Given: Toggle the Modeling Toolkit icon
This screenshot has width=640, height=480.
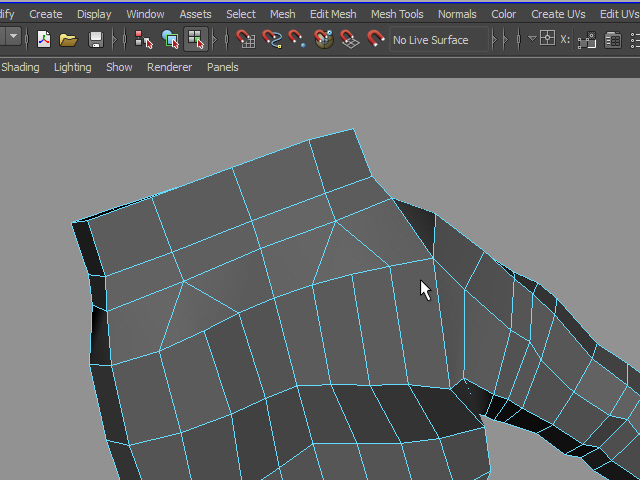Looking at the screenshot, I should (587, 40).
